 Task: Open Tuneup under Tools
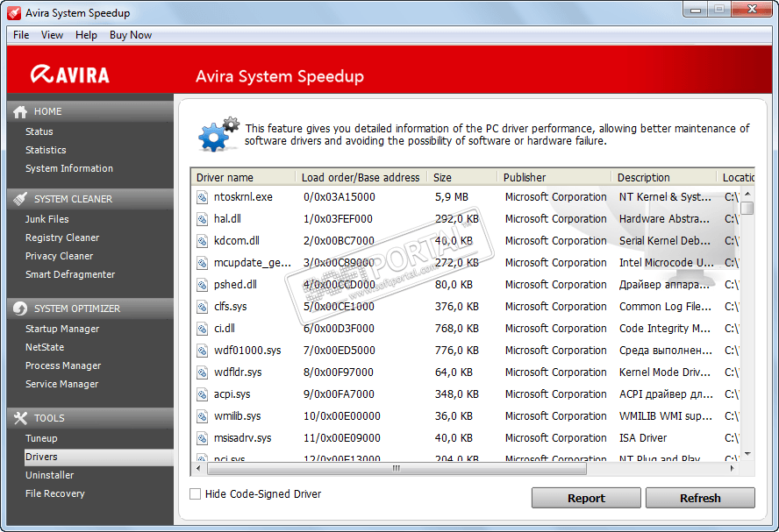[x=41, y=438]
